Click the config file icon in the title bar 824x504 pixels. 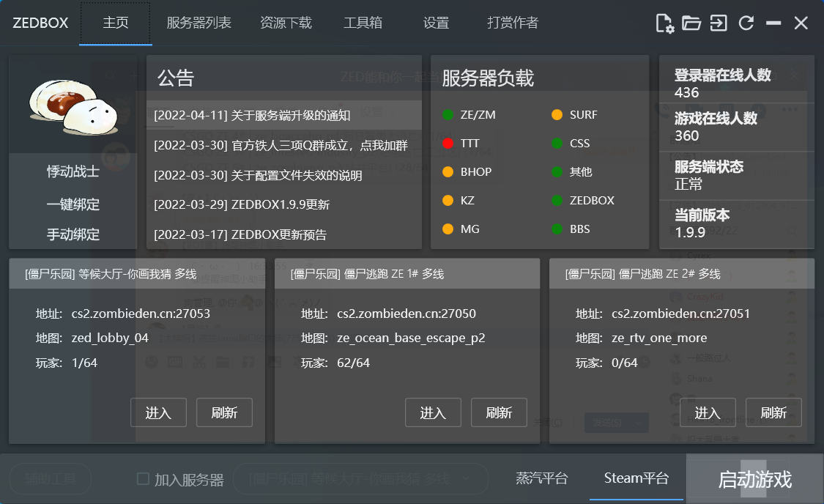point(665,23)
